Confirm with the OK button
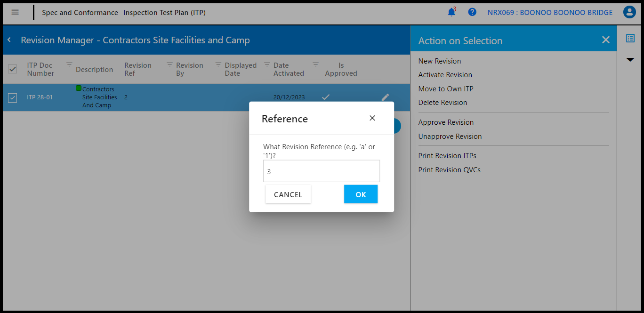Viewport: 644px width, 313px height. [x=361, y=194]
